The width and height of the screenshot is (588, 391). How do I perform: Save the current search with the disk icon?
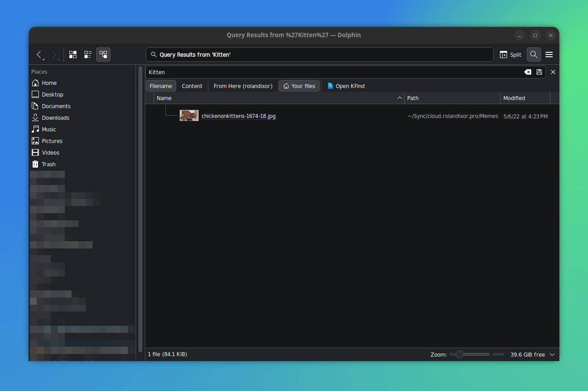[x=539, y=71]
